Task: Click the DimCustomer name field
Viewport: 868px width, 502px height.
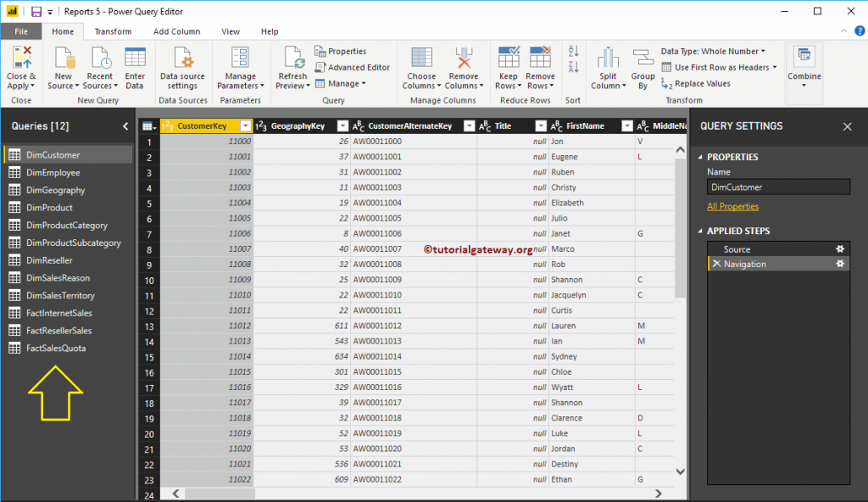Action: 778,187
